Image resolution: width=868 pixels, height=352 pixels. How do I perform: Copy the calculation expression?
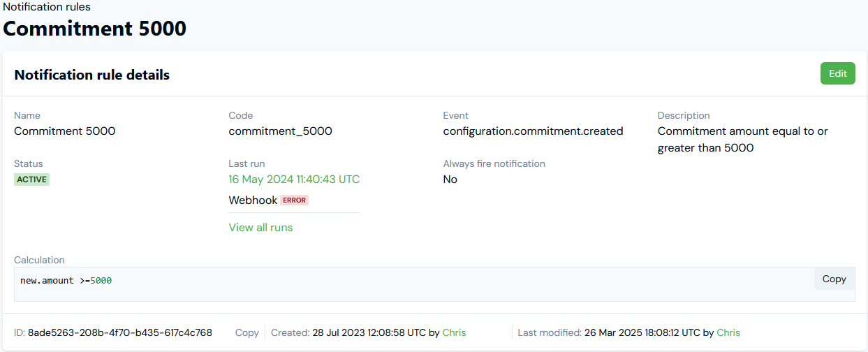click(834, 279)
